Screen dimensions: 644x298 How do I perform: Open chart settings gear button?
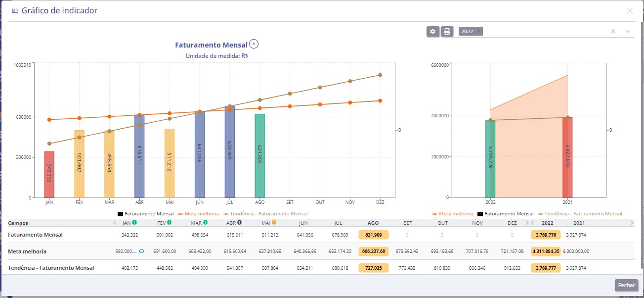click(x=433, y=32)
